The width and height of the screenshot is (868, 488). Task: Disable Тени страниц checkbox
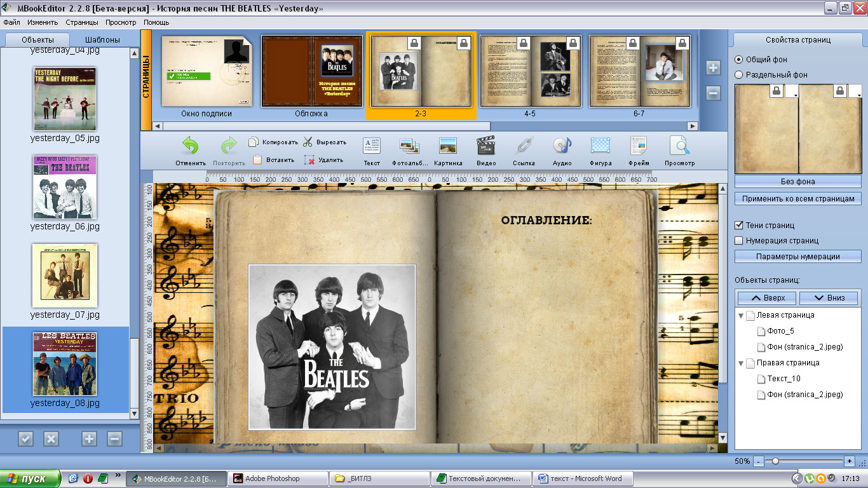point(739,225)
